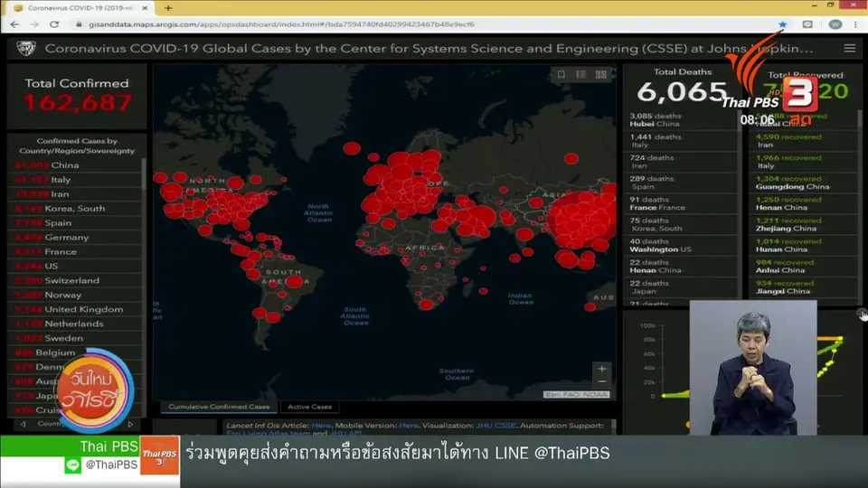
Task: Select France in confirmed cases list
Action: point(76,251)
